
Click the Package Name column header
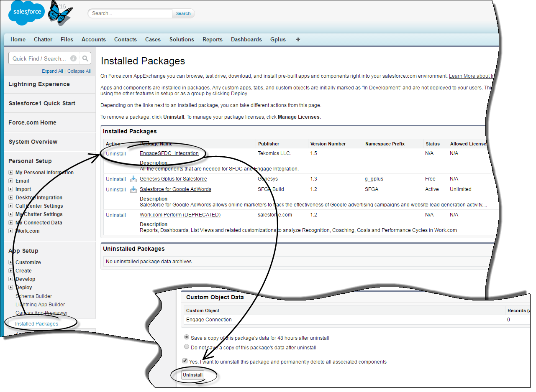[x=156, y=144]
